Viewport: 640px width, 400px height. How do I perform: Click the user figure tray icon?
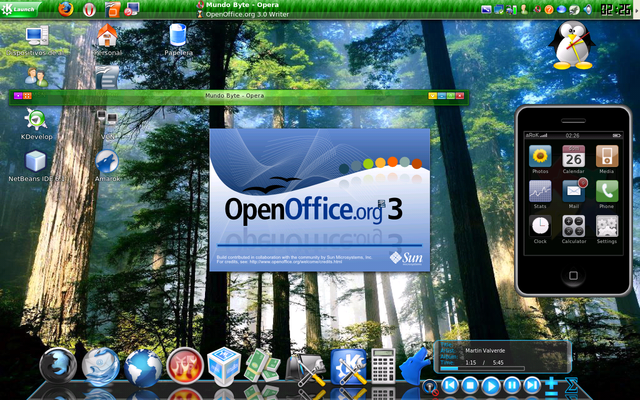point(524,9)
